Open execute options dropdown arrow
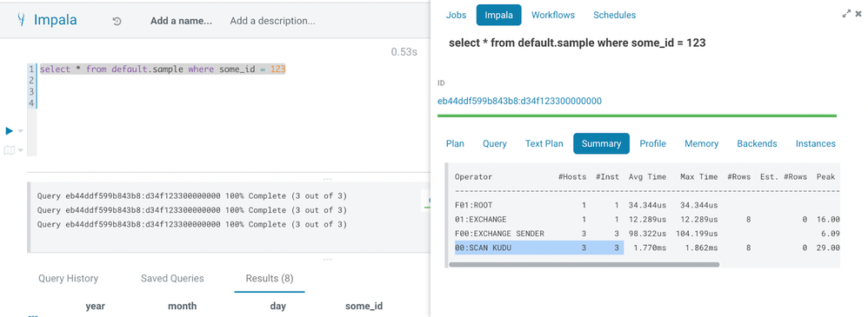Image resolution: width=868 pixels, height=317 pixels. coord(21,131)
